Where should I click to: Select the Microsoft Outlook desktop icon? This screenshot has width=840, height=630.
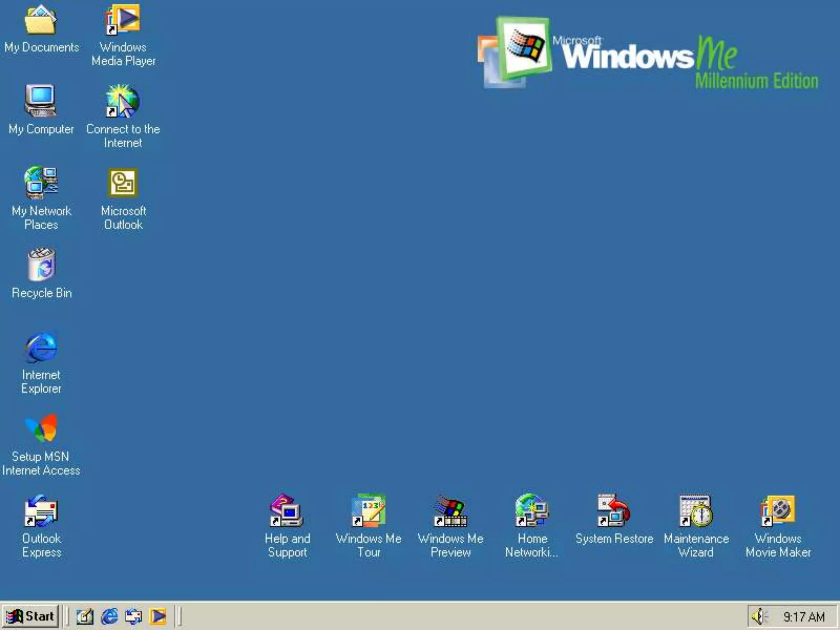[123, 183]
